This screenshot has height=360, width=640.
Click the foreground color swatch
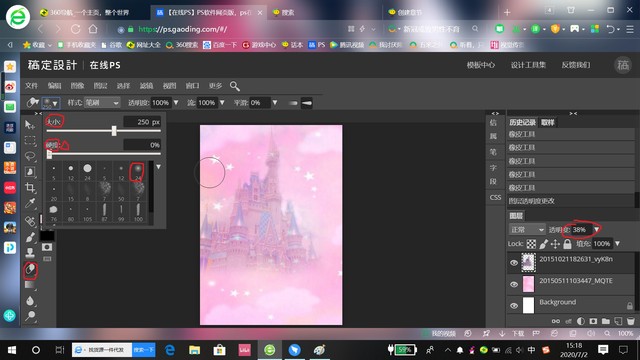(47, 235)
